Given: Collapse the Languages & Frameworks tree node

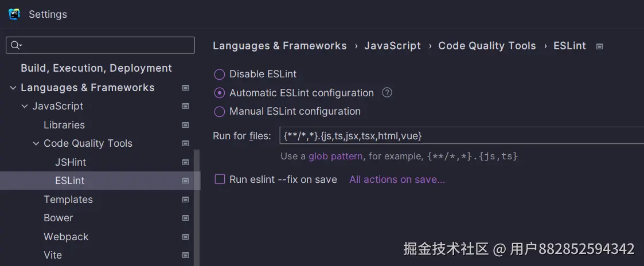Looking at the screenshot, I should [13, 88].
